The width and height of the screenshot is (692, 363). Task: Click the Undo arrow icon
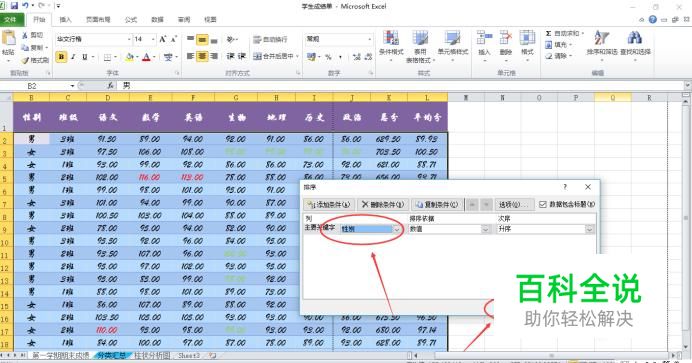(26, 6)
